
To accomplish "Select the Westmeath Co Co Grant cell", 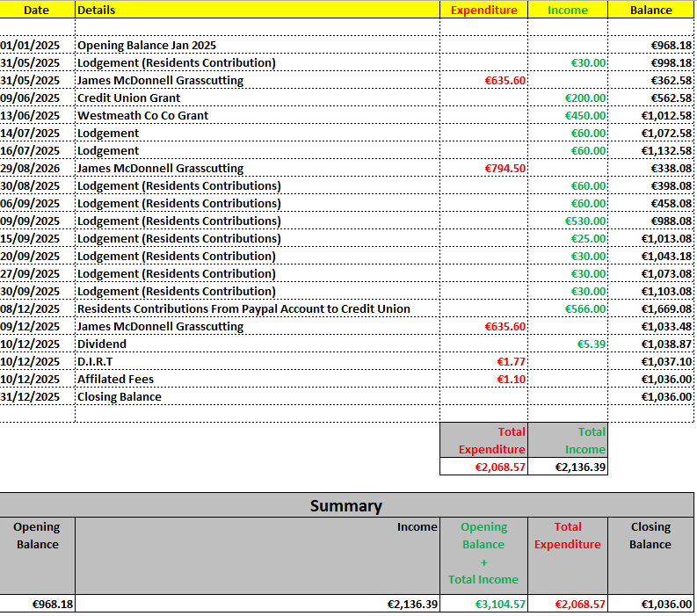I will (x=142, y=115).
